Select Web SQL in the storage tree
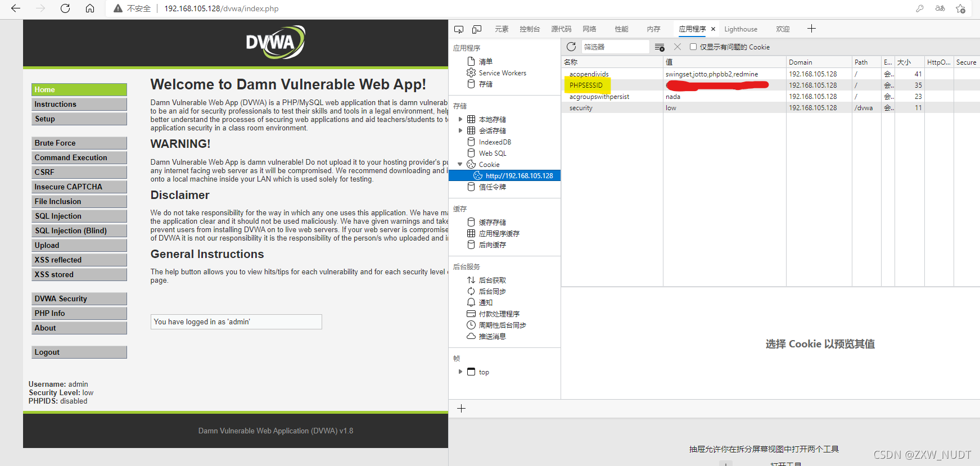The image size is (980, 466). (x=486, y=153)
